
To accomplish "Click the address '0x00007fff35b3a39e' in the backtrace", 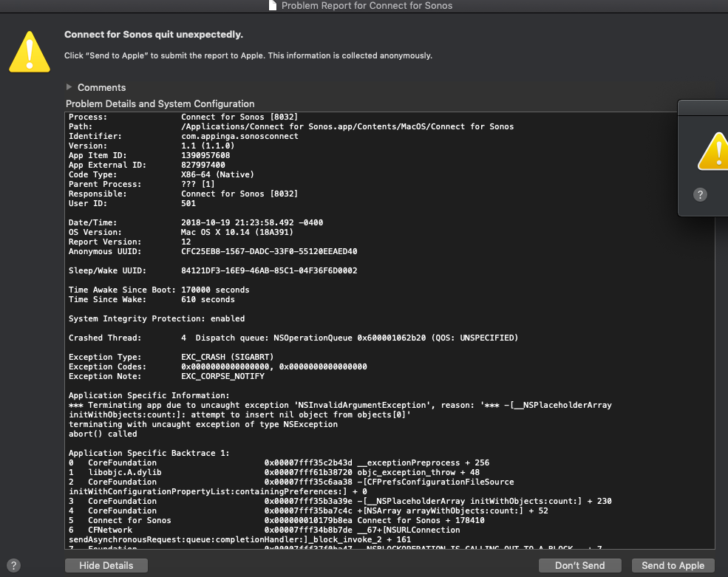I will point(308,502).
